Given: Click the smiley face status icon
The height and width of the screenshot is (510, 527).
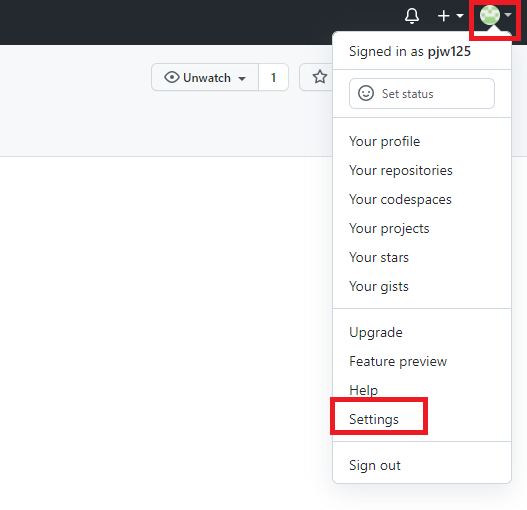Looking at the screenshot, I should (366, 93).
